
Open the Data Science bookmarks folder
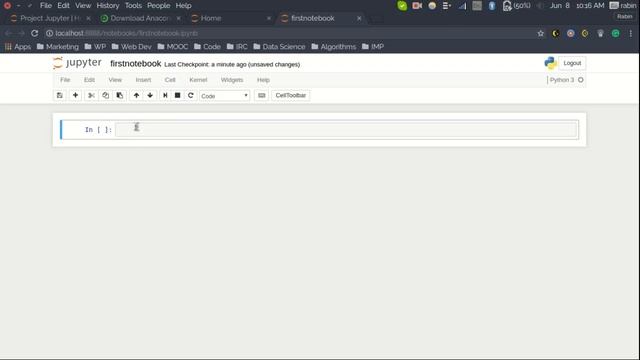coord(279,47)
